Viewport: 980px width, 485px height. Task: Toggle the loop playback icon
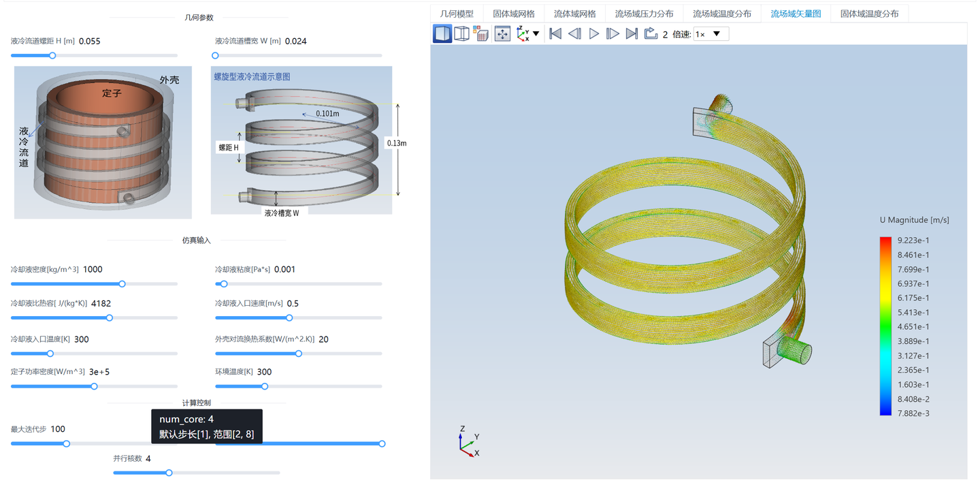click(651, 33)
